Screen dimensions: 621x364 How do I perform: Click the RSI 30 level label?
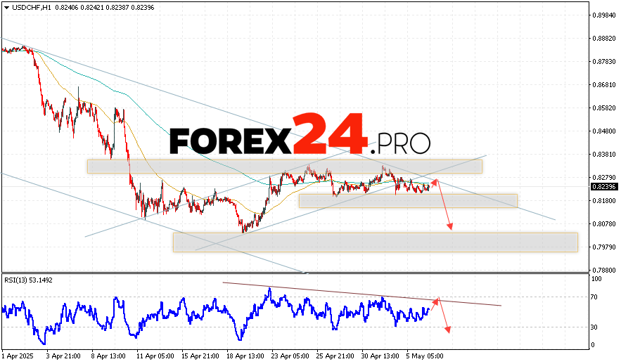click(594, 327)
